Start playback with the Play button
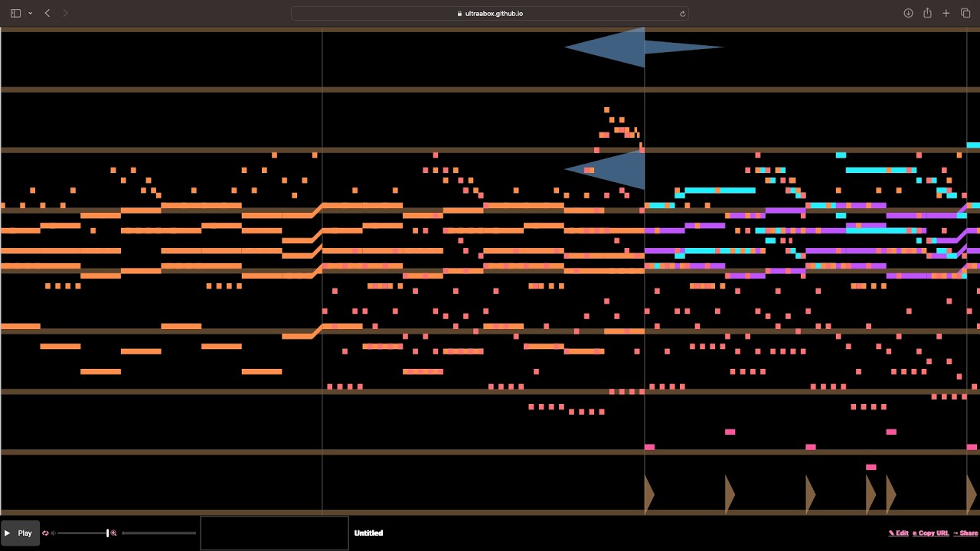Image resolution: width=980 pixels, height=551 pixels. (x=20, y=533)
